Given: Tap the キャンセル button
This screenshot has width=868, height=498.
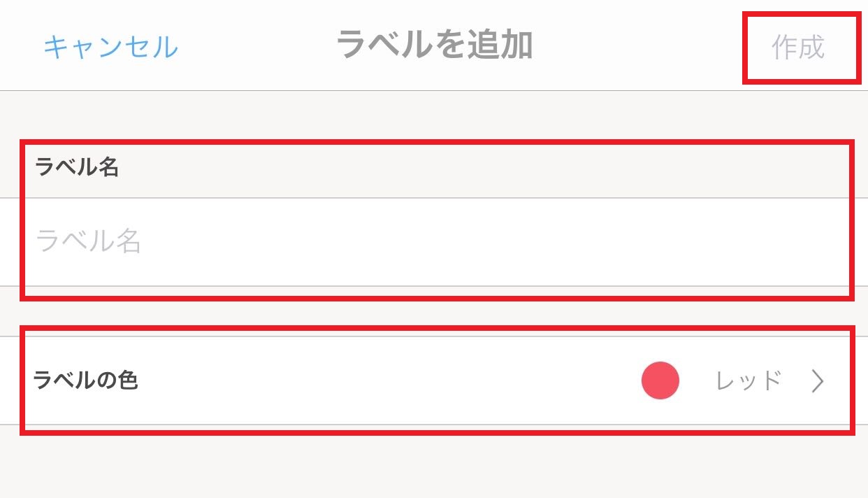Looking at the screenshot, I should point(111,47).
